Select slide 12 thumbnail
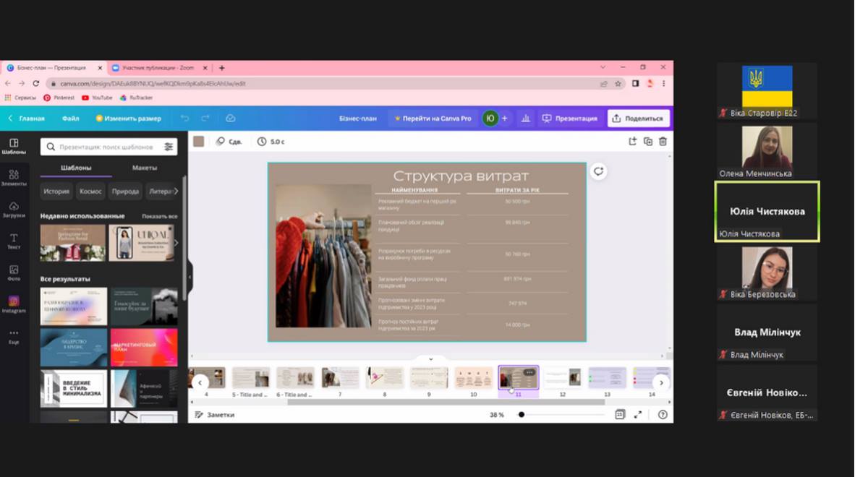This screenshot has width=868, height=477. [562, 378]
